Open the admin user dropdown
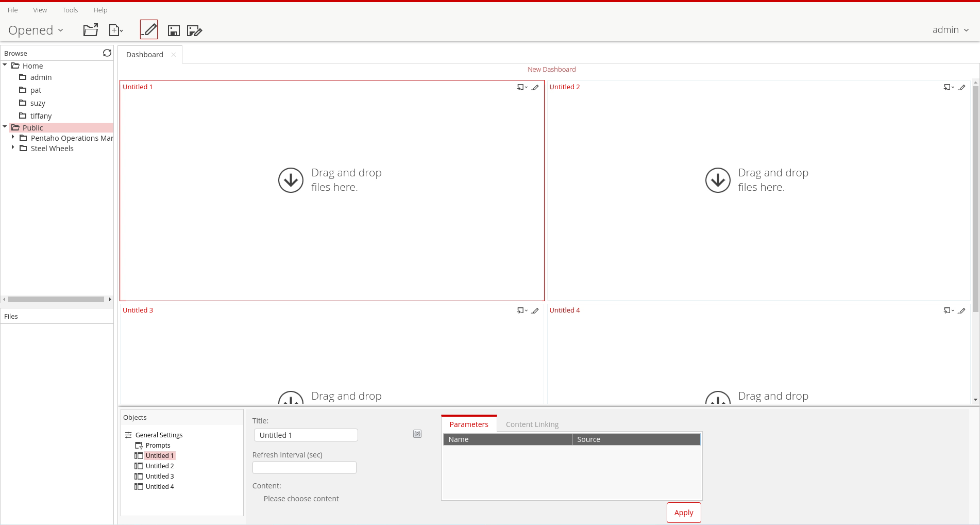This screenshot has height=525, width=980. 950,30
